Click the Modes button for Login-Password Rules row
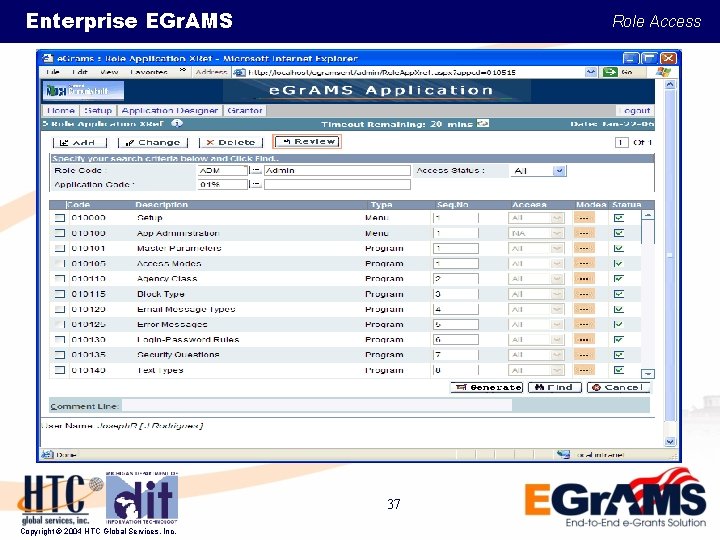This screenshot has width=720, height=540. coord(584,340)
